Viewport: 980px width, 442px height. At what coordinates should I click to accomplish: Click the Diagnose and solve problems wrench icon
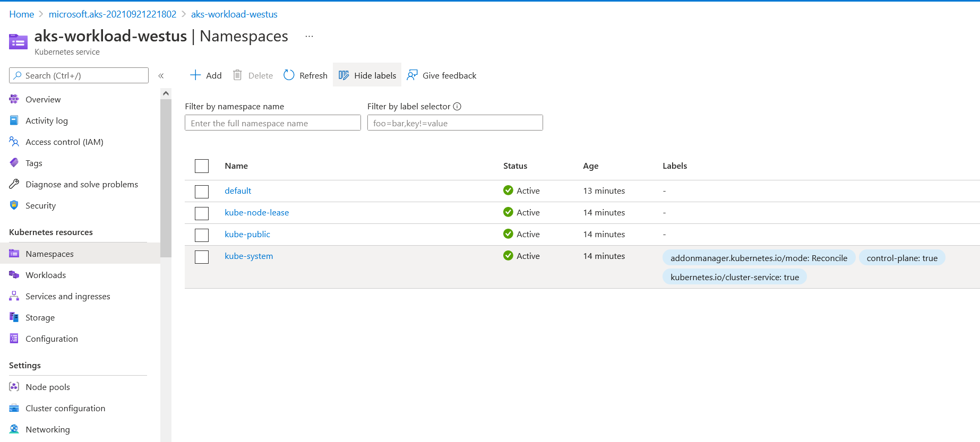click(x=14, y=184)
